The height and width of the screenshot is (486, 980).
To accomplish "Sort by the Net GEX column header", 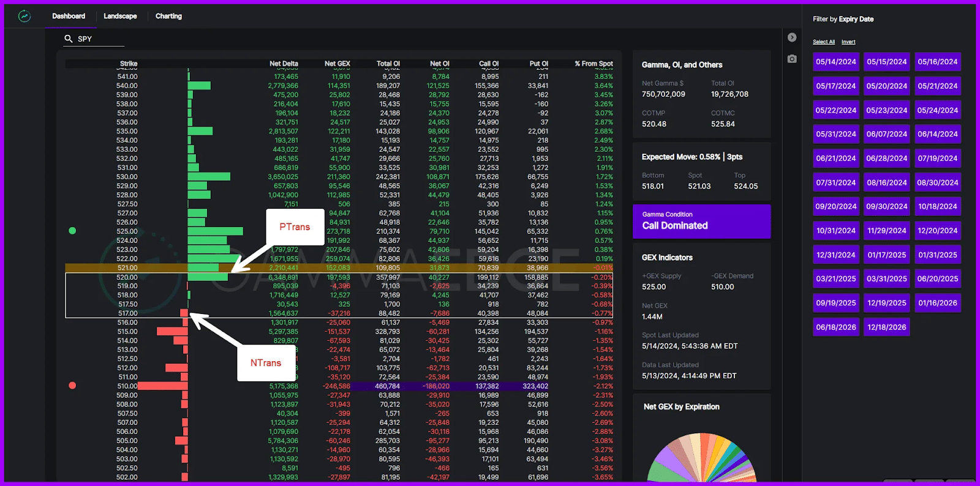I will click(337, 64).
